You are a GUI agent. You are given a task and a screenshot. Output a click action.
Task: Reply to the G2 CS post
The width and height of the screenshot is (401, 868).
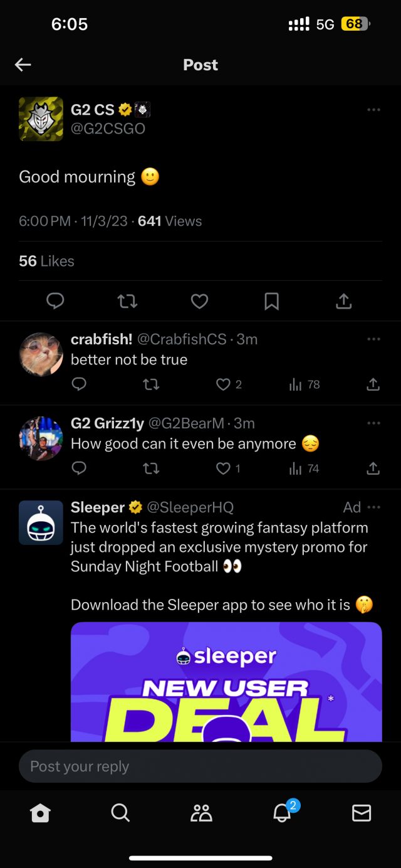pos(55,302)
